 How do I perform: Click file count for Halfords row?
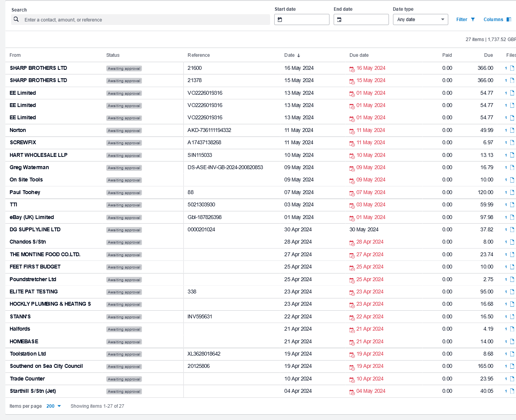[506, 329]
